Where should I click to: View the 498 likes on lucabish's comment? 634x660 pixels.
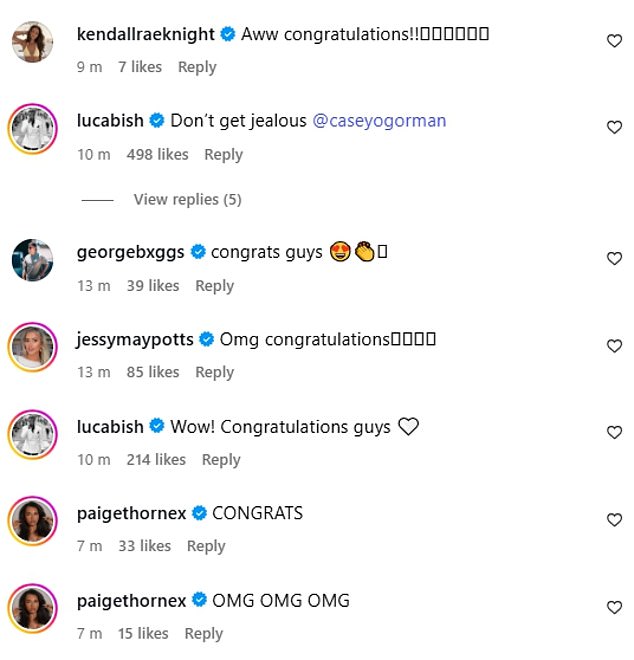coord(157,155)
